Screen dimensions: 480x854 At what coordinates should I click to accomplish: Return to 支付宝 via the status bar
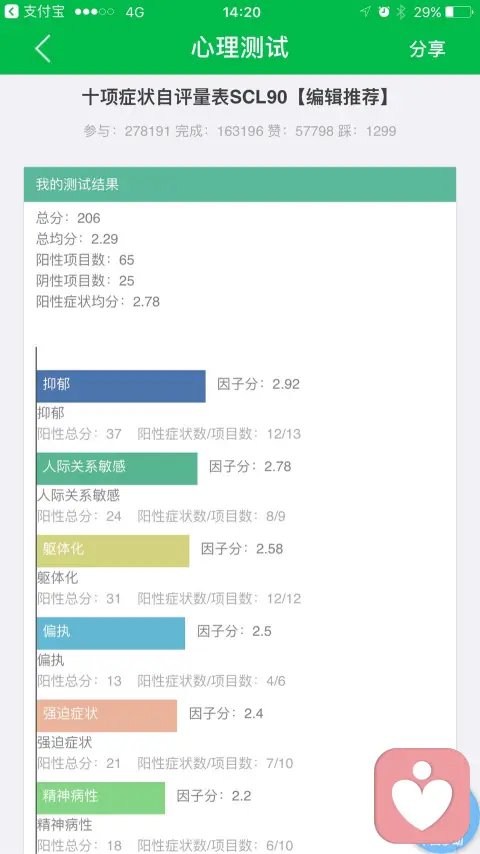point(34,11)
